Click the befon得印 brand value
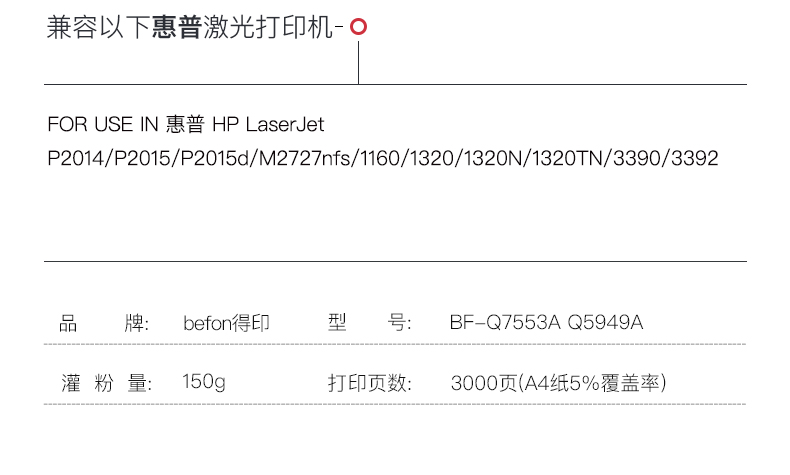790x475 pixels. [x=227, y=324]
